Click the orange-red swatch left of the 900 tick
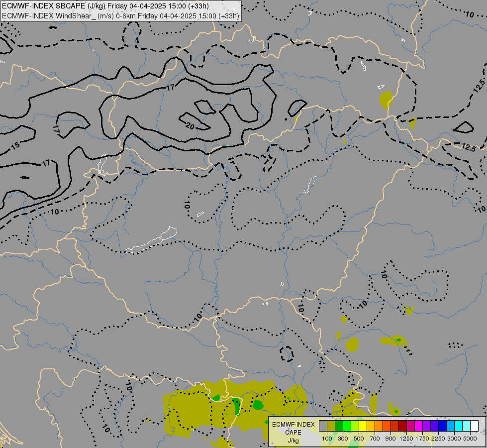Image resolution: width=487 pixels, height=448 pixels. click(x=387, y=426)
